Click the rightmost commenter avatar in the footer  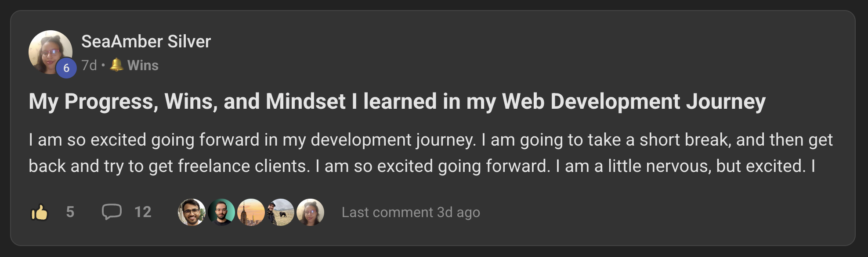click(x=310, y=212)
